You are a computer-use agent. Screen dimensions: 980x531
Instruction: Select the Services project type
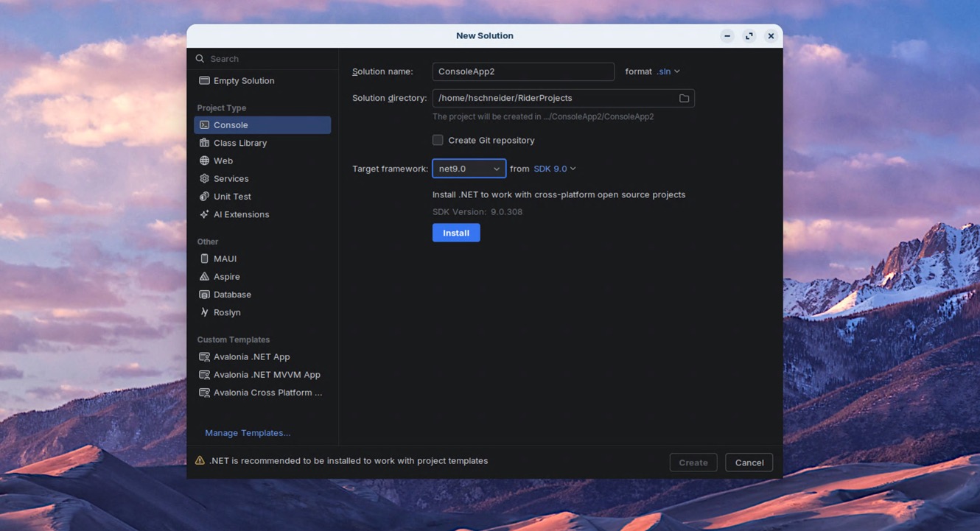point(231,178)
